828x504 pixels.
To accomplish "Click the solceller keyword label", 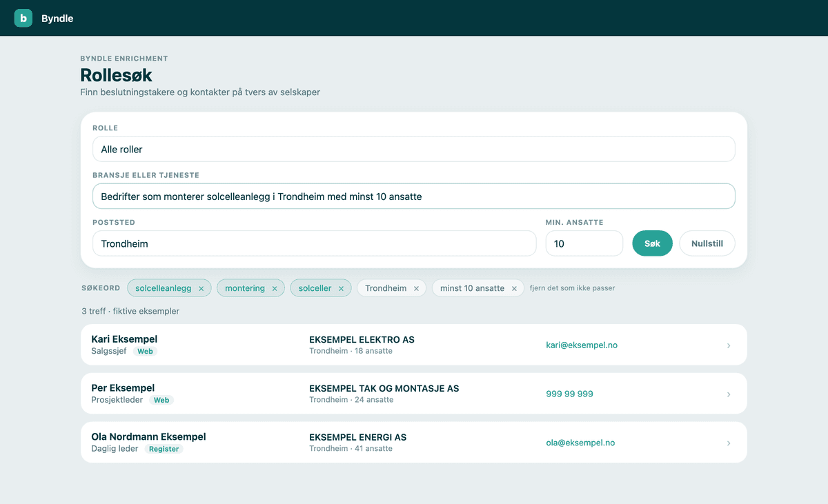I will click(x=315, y=288).
